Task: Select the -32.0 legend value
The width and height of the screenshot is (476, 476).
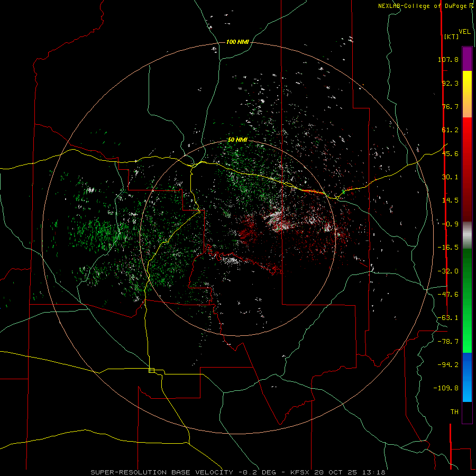Action: click(x=448, y=271)
